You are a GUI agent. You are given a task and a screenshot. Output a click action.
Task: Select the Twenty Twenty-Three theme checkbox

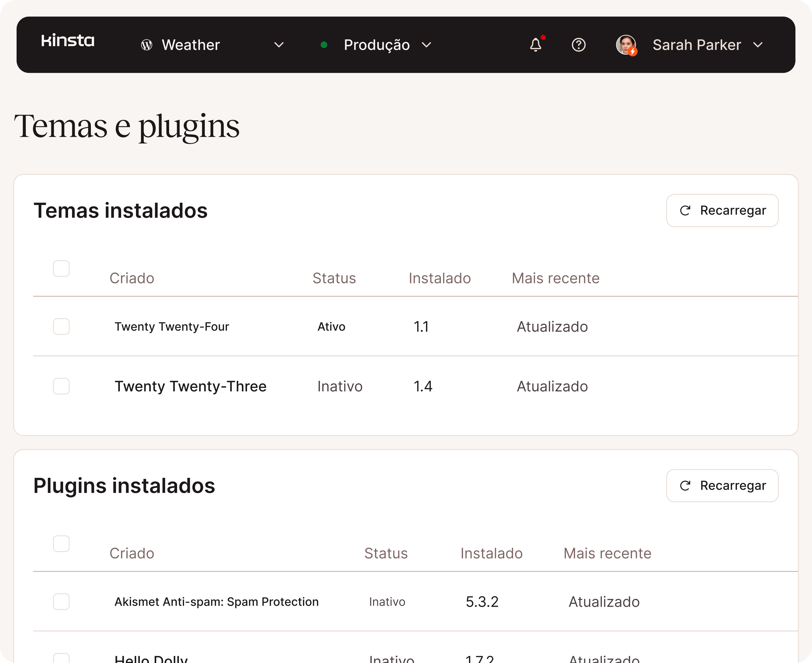click(61, 386)
